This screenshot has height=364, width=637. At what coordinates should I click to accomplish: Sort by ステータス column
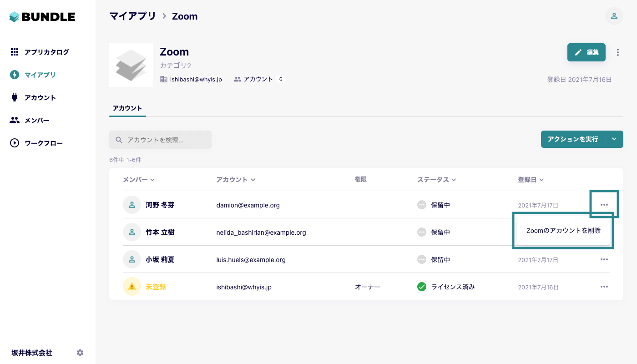[x=437, y=180]
